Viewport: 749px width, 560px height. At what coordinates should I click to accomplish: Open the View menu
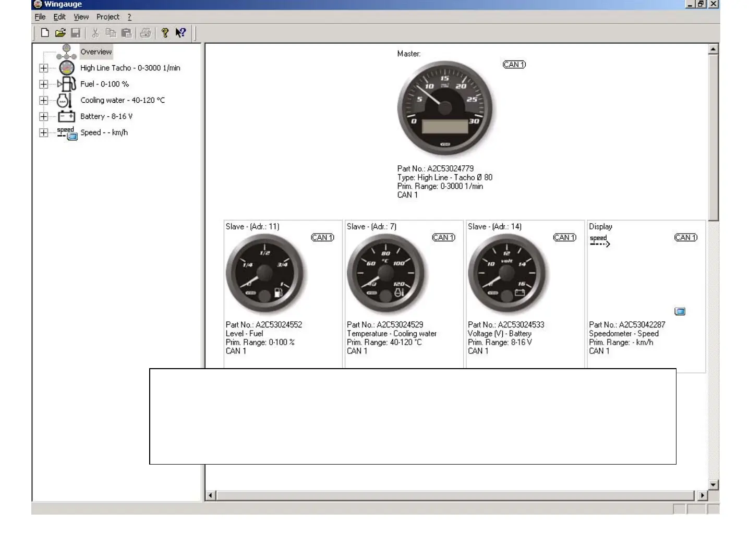[x=81, y=17]
